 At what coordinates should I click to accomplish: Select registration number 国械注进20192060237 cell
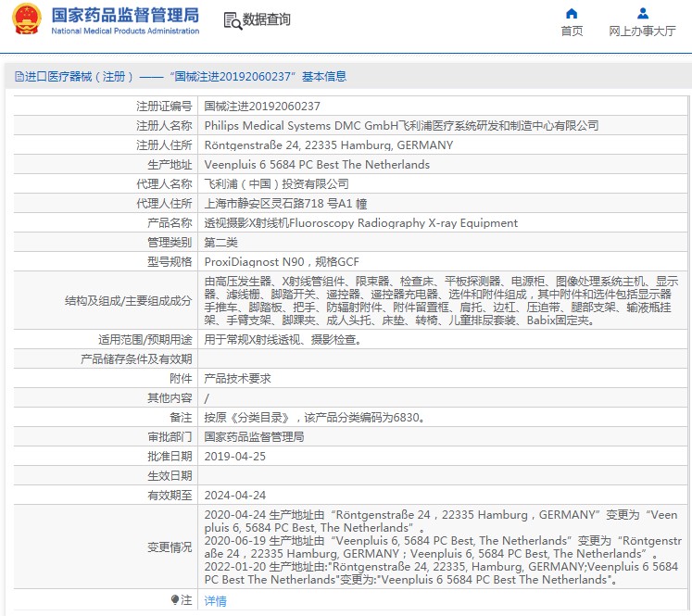[x=262, y=107]
